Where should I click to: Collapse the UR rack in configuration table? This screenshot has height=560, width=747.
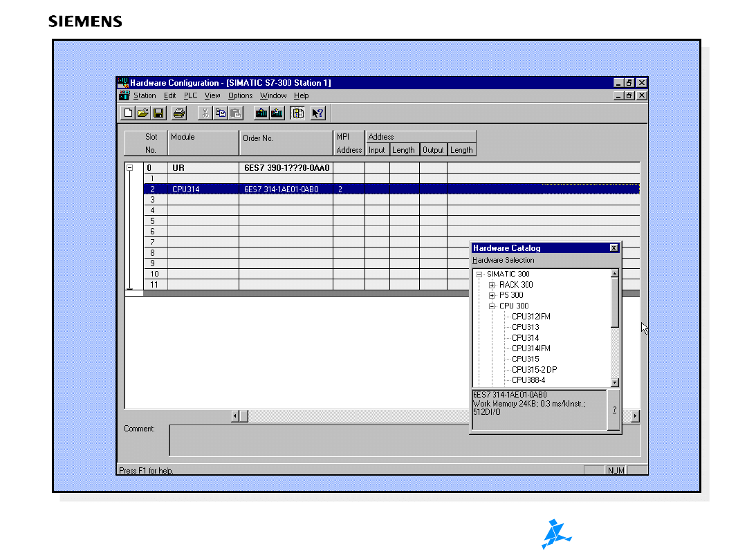(x=130, y=167)
